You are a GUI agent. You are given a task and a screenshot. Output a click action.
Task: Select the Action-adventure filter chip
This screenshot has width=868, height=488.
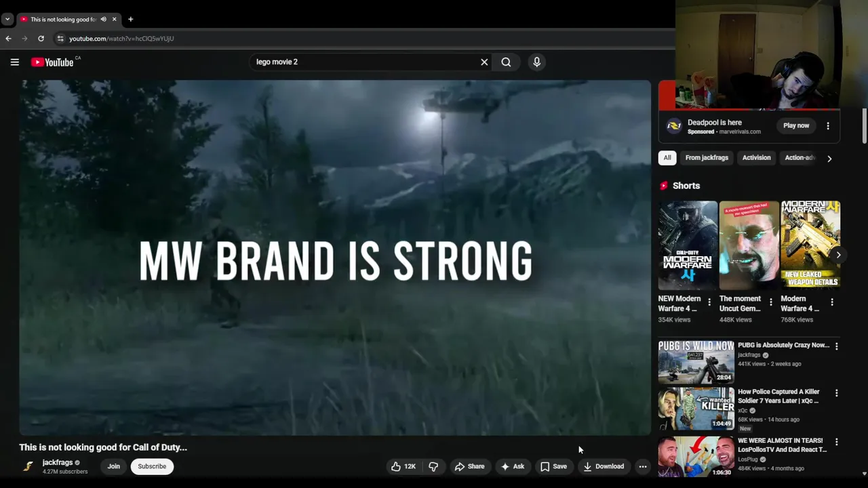[x=799, y=158]
